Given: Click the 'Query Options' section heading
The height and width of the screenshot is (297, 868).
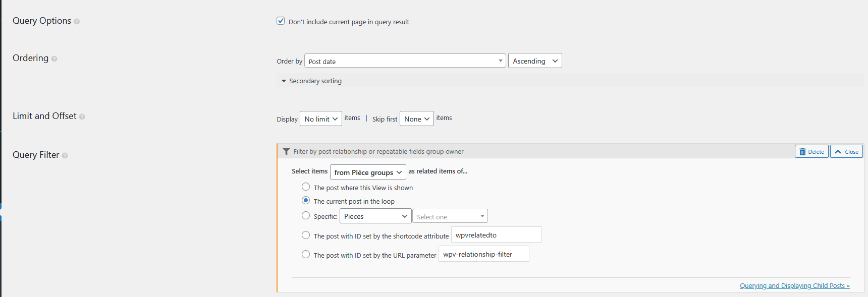Looking at the screenshot, I should (42, 21).
